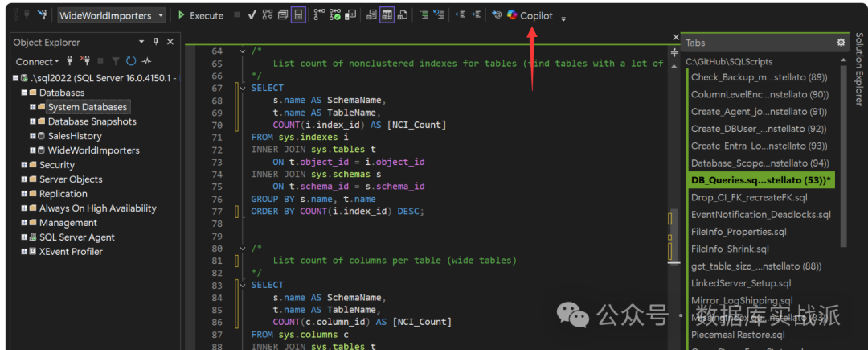The height and width of the screenshot is (350, 868).
Task: Click the Cancel Executing Query stop icon
Action: tap(237, 15)
